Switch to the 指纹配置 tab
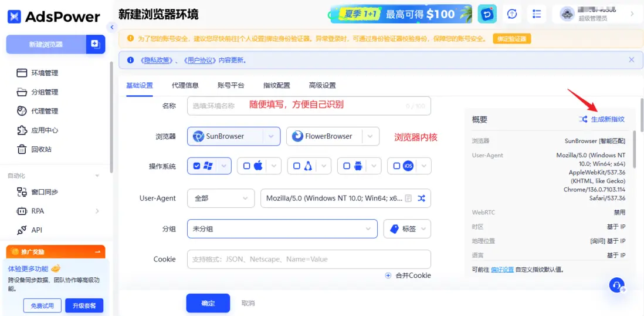This screenshot has width=644, height=316. pos(277,86)
